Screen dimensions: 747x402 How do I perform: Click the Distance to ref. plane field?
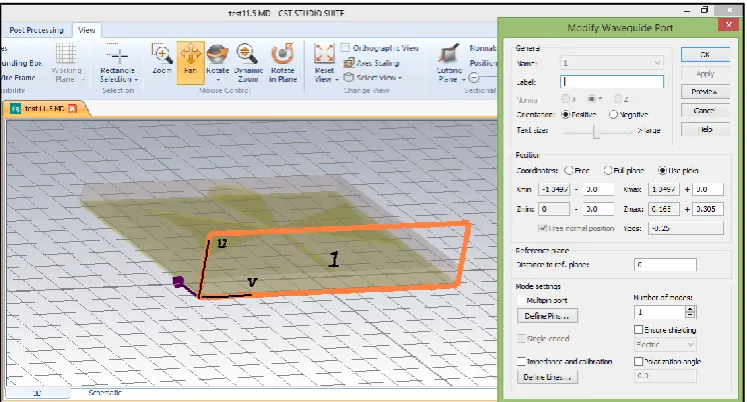click(665, 264)
